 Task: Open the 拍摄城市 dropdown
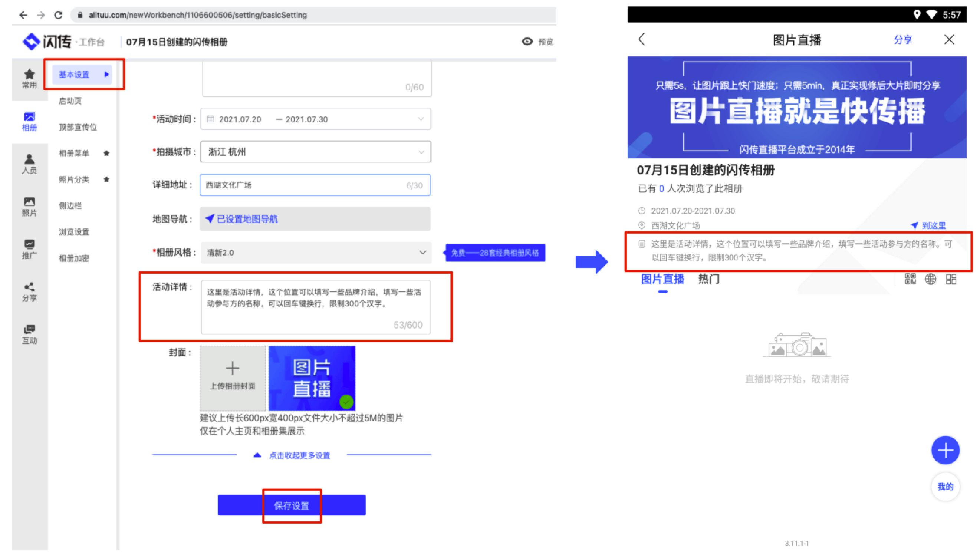[x=316, y=152]
